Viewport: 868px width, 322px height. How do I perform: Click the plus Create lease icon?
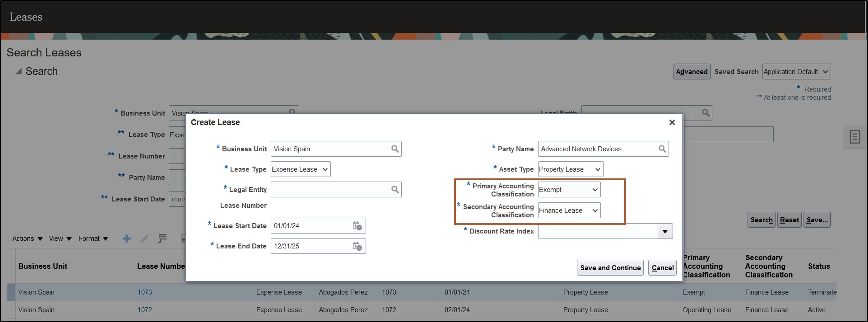coord(127,239)
